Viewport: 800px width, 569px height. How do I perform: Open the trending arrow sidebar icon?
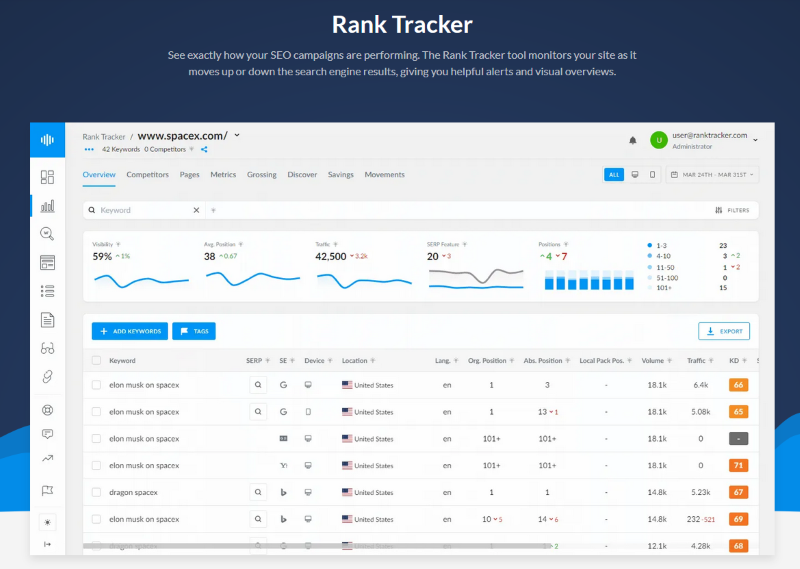point(47,458)
